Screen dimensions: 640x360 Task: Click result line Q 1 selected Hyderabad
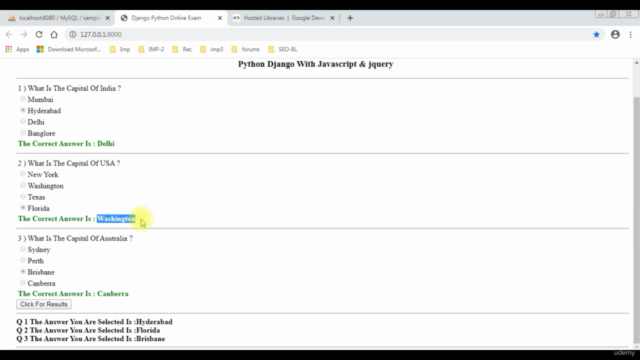[94, 322]
